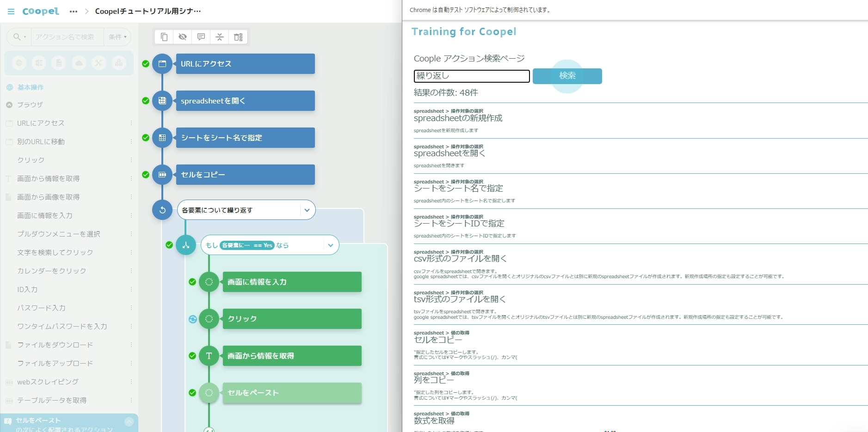Click the Coopel logo
Image resolution: width=868 pixels, height=432 pixels.
[41, 11]
